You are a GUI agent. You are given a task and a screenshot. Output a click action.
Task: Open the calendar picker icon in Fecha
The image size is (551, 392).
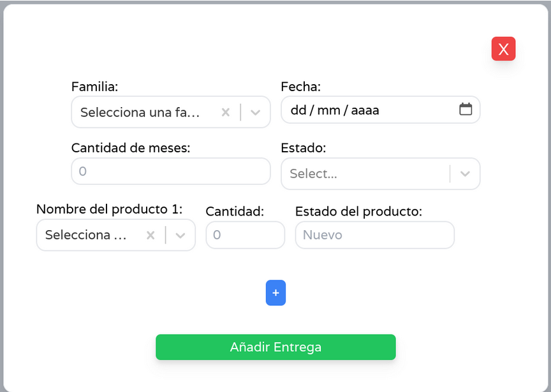466,109
